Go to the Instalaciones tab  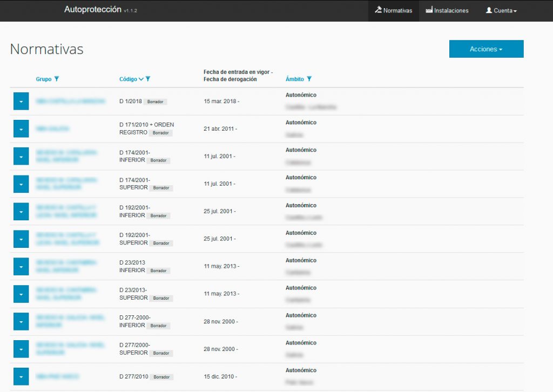447,11
